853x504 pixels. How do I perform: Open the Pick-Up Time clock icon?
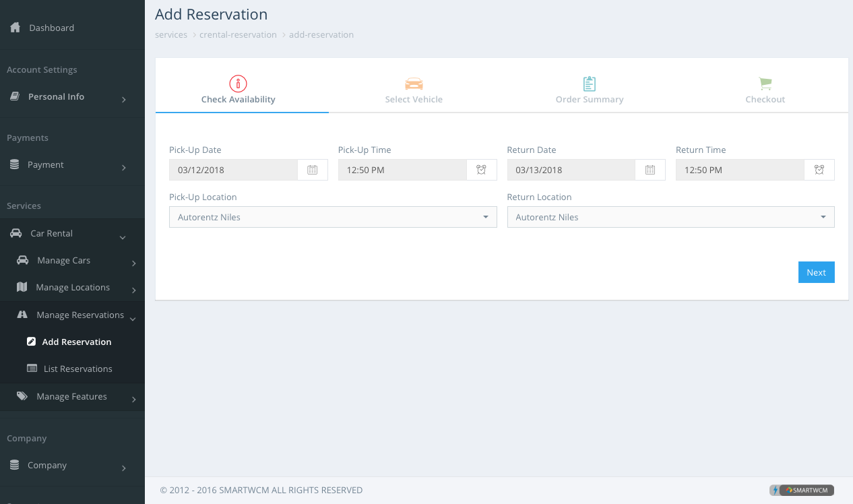(x=482, y=170)
